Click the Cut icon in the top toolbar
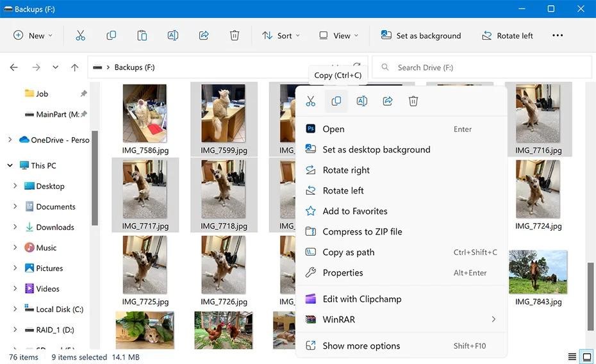The image size is (596, 364). click(x=80, y=36)
